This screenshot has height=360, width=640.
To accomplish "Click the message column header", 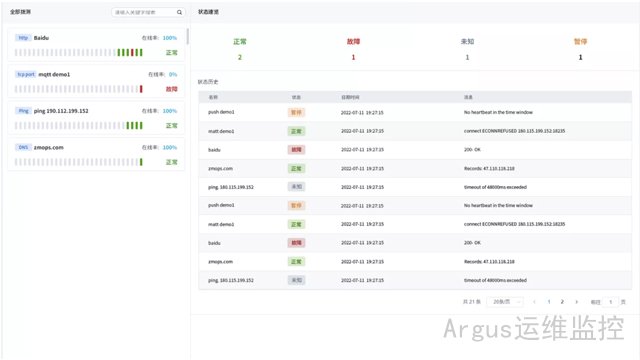I will coord(468,97).
